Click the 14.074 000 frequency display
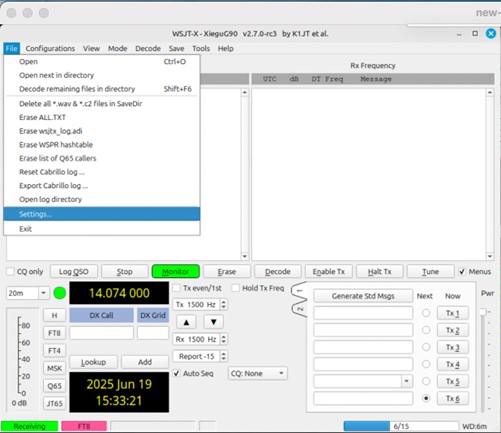This screenshot has width=501, height=433. [119, 293]
